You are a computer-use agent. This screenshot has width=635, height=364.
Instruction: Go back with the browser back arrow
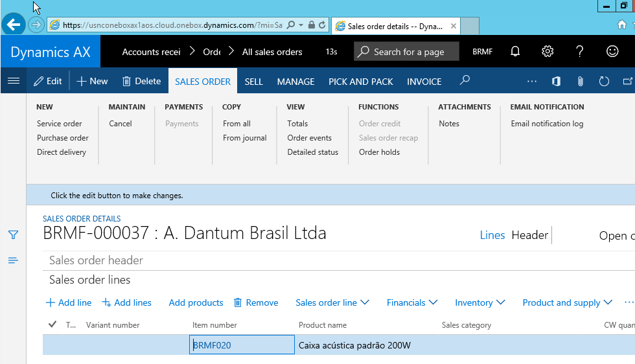[x=14, y=25]
